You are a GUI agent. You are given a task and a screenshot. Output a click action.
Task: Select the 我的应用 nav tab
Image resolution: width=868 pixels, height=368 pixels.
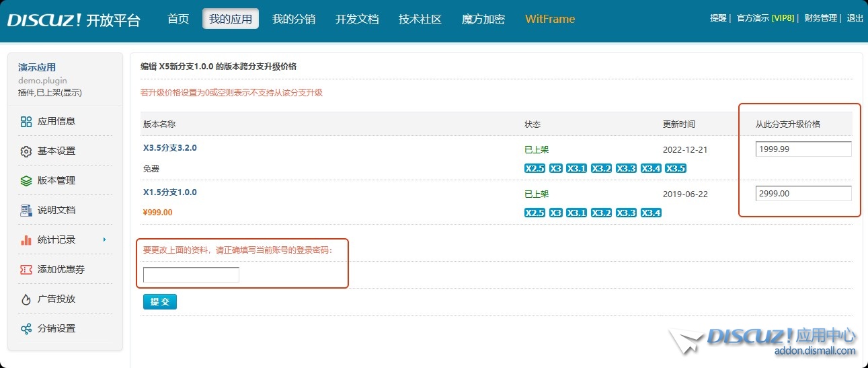(x=231, y=19)
